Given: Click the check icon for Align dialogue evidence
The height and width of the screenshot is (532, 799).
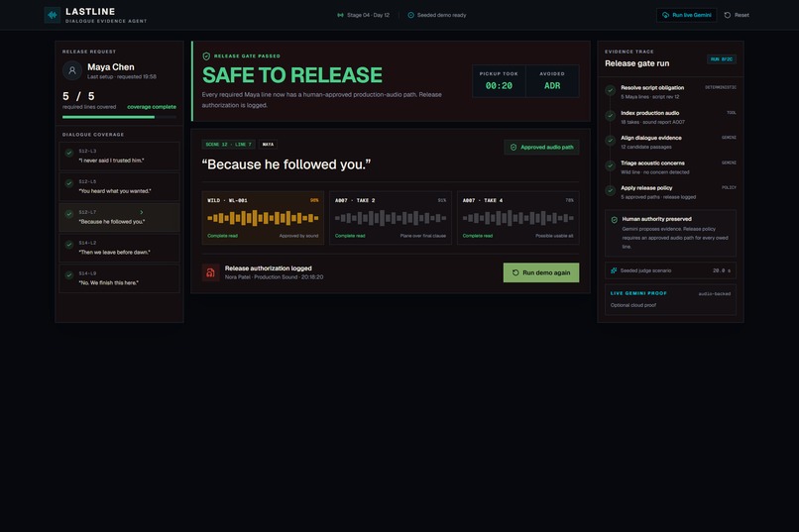Looking at the screenshot, I should 610,141.
